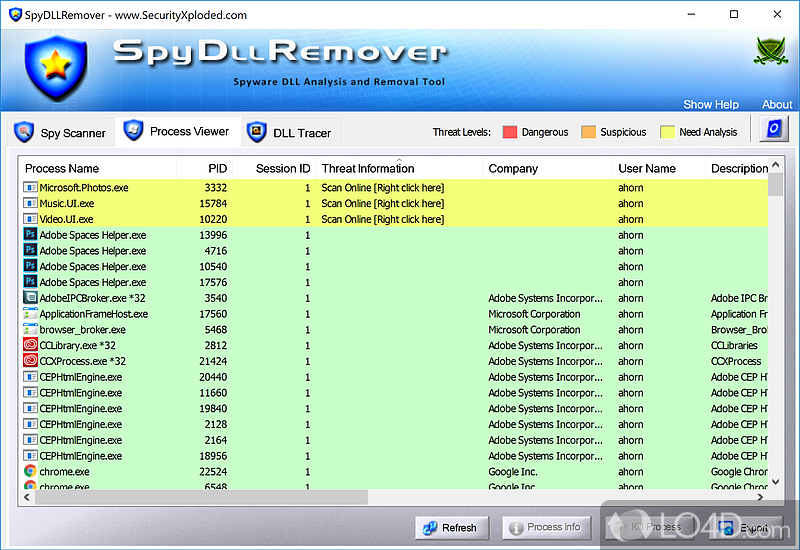Click CEPHtmlEngine.exe icon for PID 18956

(30, 456)
